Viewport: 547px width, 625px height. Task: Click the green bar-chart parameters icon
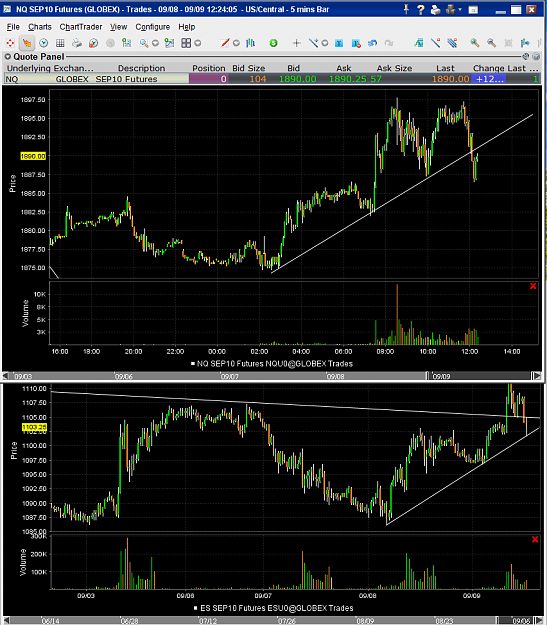tap(126, 43)
